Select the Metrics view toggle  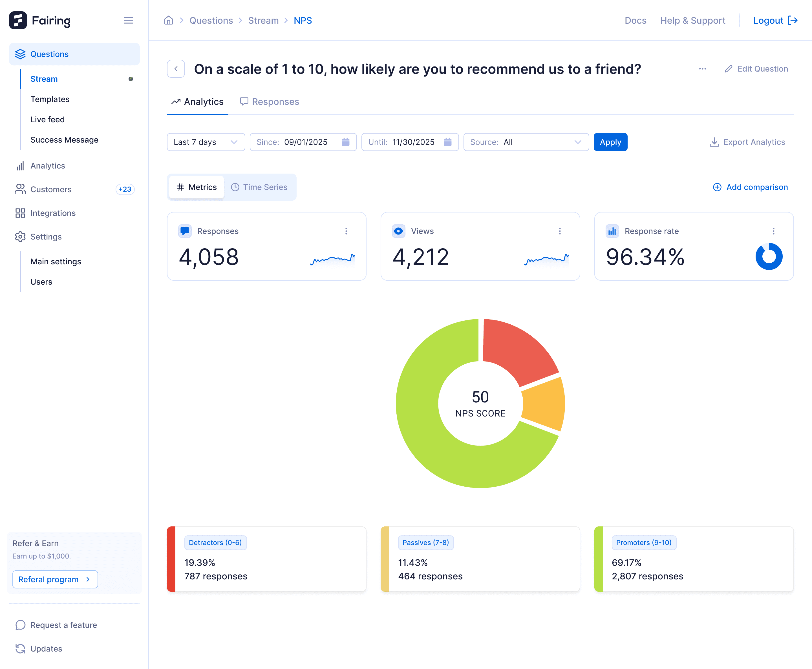[x=197, y=187]
